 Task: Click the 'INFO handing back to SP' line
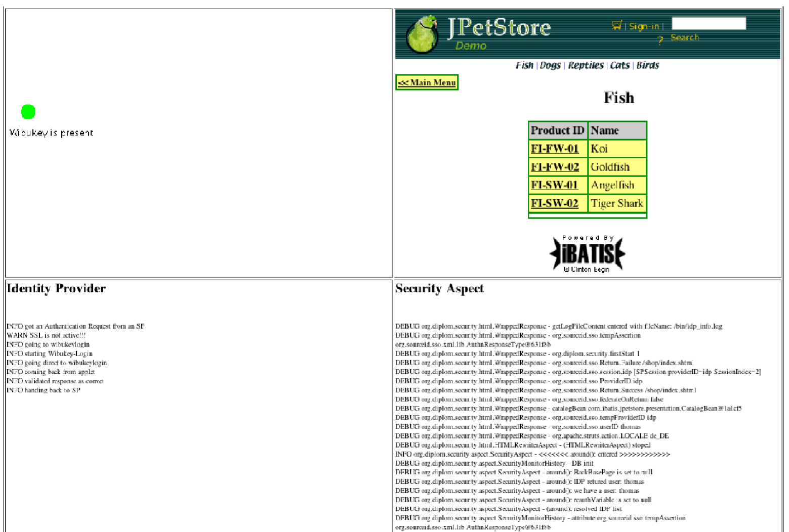coord(44,390)
